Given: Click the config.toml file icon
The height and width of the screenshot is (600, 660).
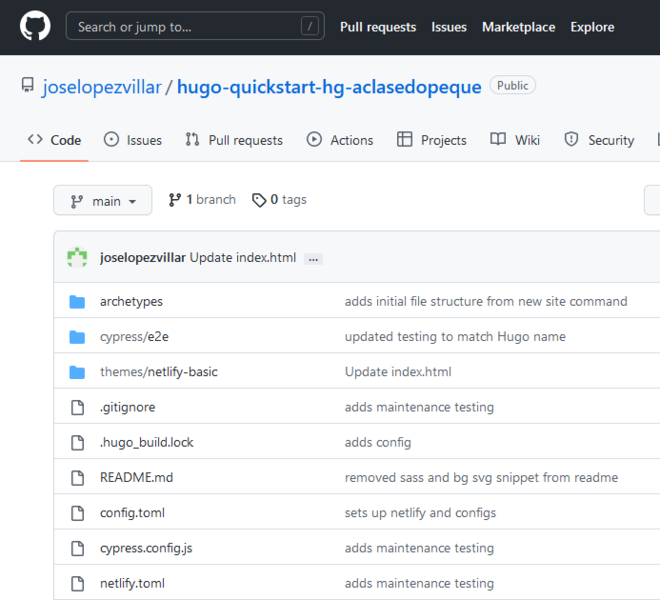Looking at the screenshot, I should click(x=77, y=513).
